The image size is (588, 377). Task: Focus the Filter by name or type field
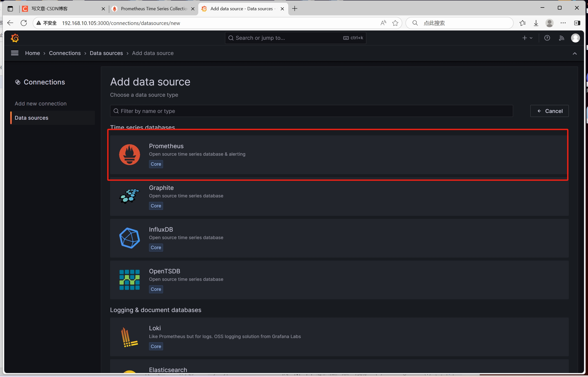coord(311,111)
